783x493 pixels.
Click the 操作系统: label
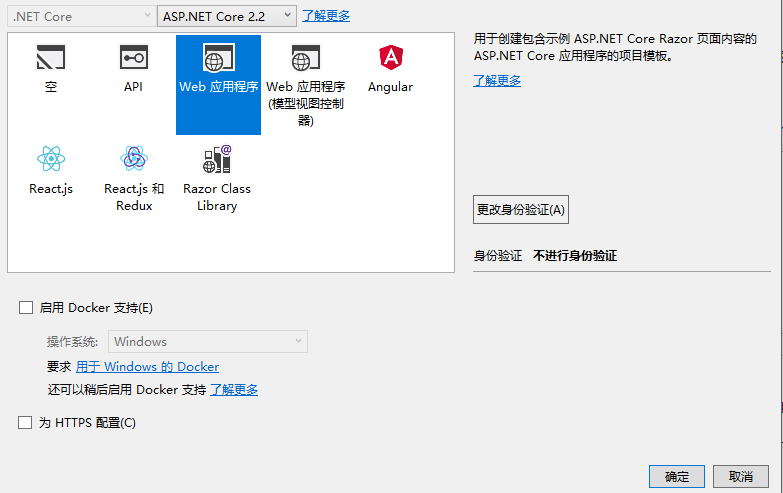tap(72, 342)
